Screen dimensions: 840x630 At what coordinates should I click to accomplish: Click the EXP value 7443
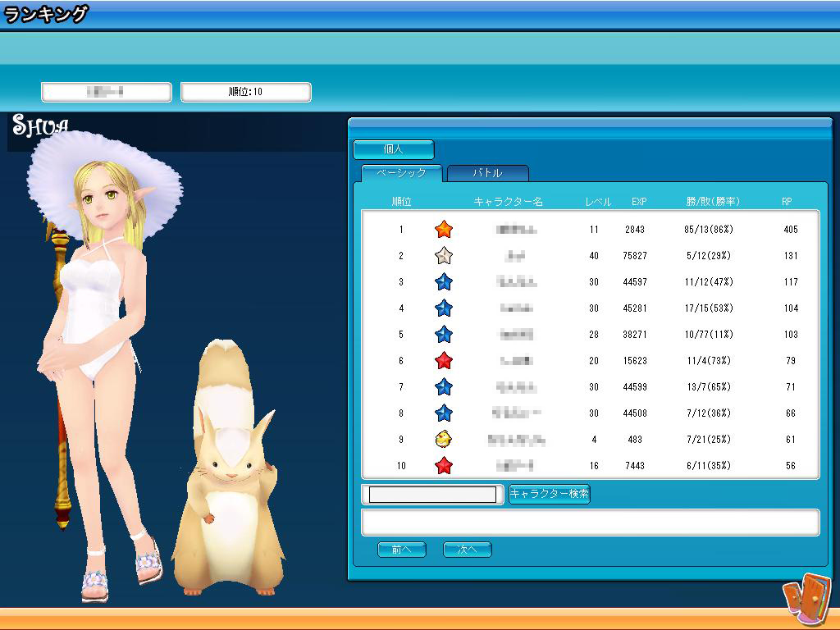[x=635, y=466]
